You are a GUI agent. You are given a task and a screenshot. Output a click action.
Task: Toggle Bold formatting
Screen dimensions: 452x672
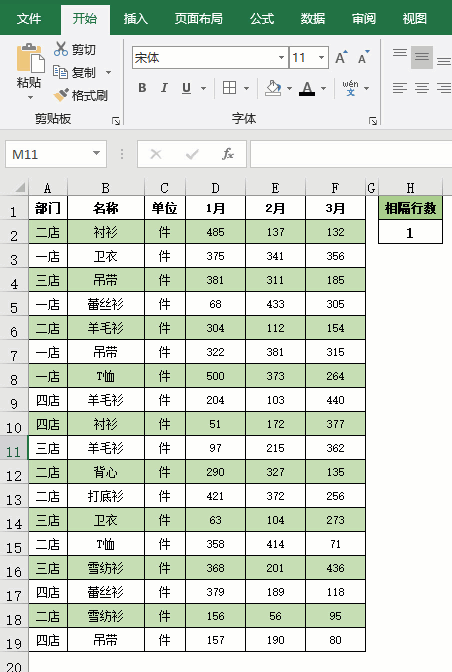tap(143, 88)
